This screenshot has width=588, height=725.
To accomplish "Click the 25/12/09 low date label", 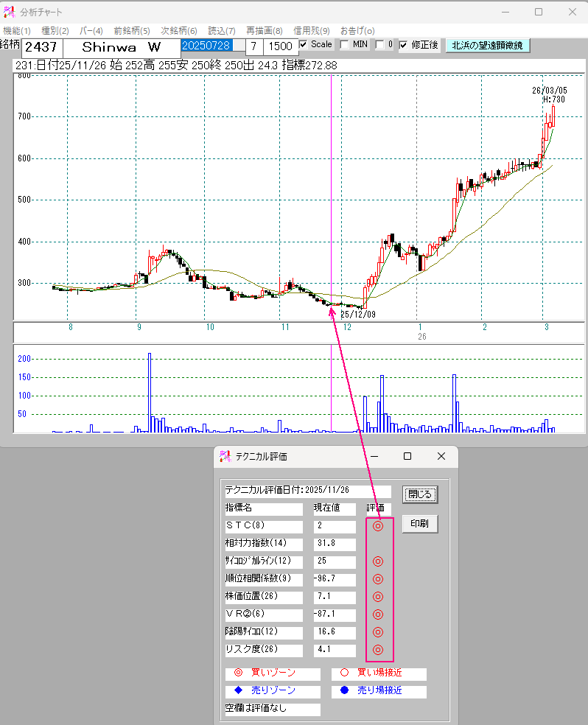I will [x=358, y=315].
